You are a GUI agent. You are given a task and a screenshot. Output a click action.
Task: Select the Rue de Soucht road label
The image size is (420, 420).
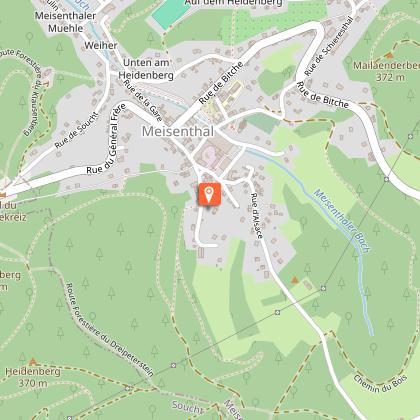coord(77,130)
